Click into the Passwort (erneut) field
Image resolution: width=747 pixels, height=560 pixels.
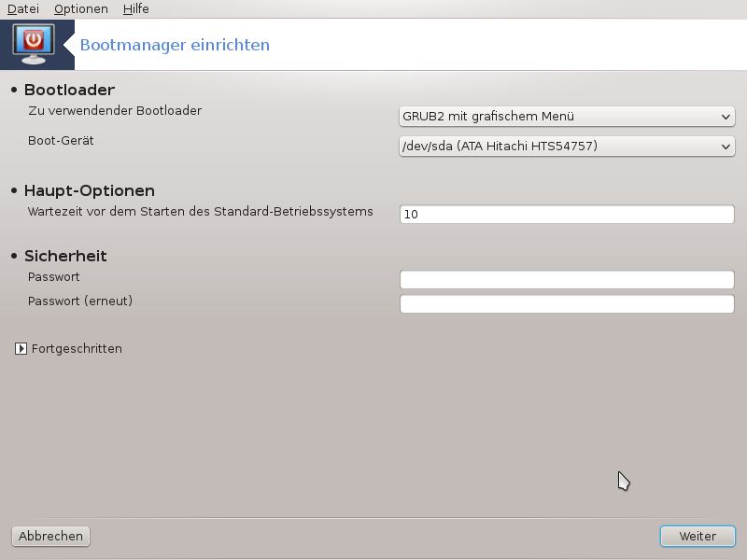[567, 304]
